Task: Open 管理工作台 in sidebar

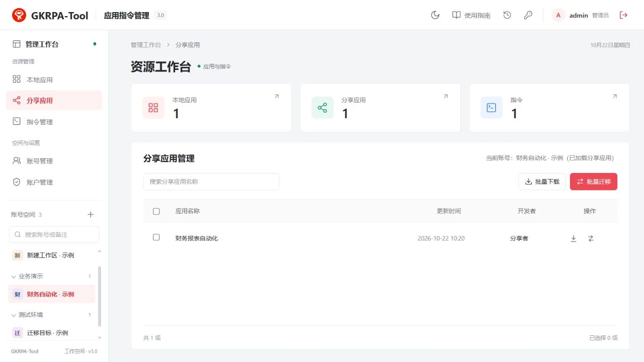Action: 54,44
